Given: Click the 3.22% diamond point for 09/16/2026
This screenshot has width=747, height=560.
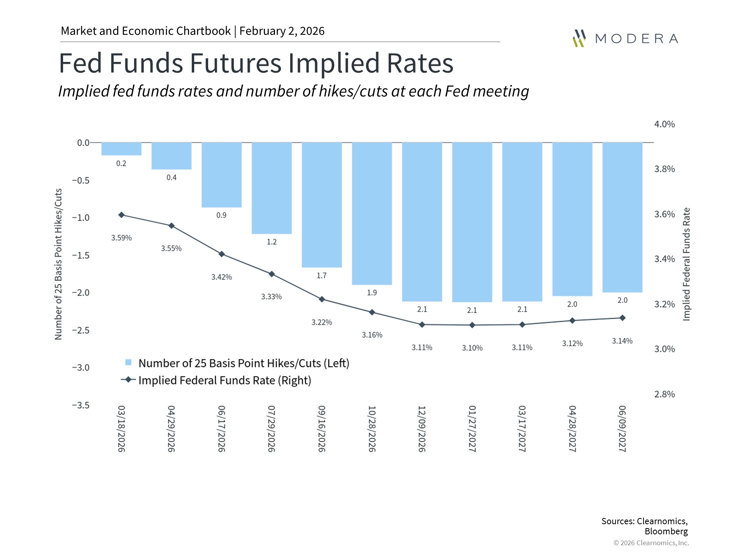Looking at the screenshot, I should 322,299.
